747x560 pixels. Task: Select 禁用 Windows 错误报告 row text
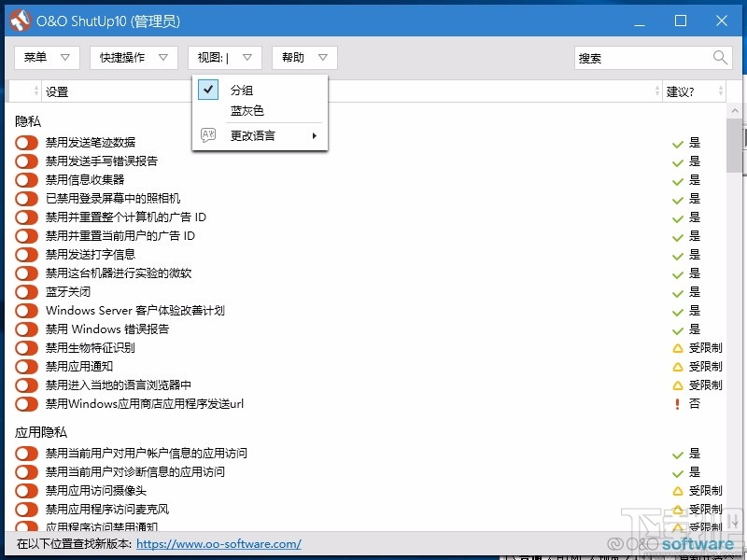tap(107, 329)
